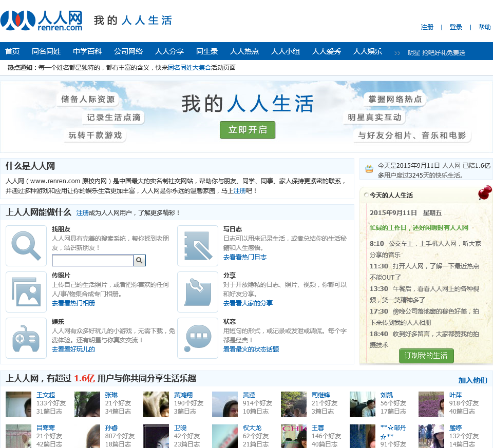Click the 加入他们 link
Viewport: 493px width, 448px height.
(x=472, y=380)
